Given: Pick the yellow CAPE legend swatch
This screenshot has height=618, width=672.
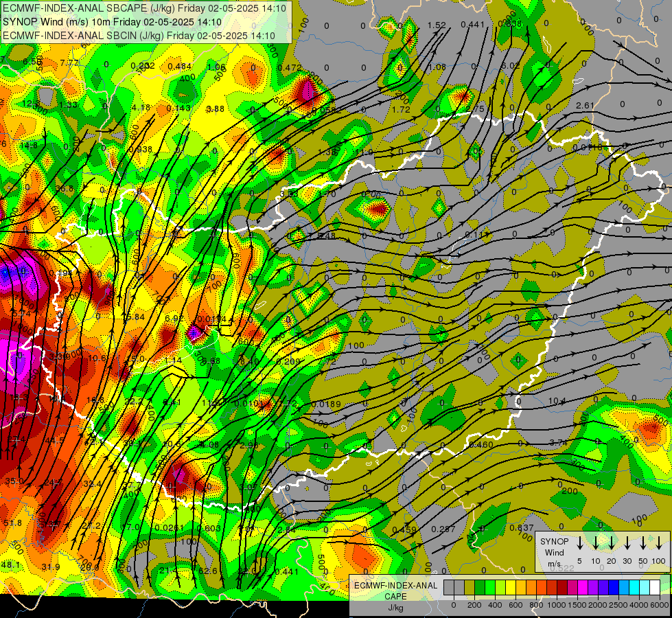Looking at the screenshot, I should [511, 588].
